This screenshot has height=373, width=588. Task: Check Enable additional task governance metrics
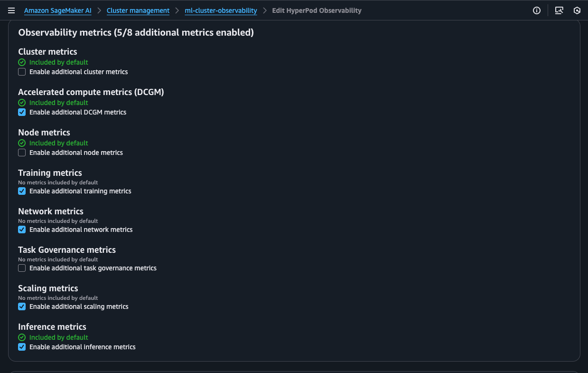click(x=22, y=268)
